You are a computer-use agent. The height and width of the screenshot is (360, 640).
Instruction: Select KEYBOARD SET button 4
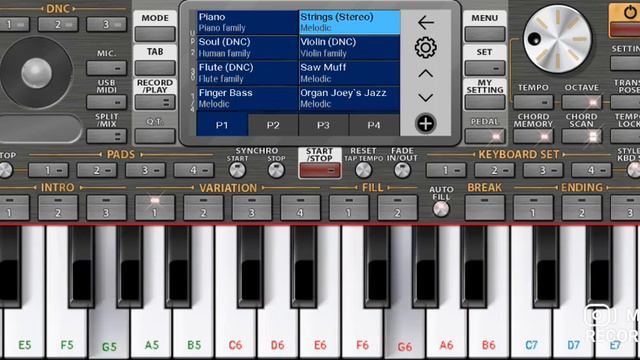(x=591, y=170)
